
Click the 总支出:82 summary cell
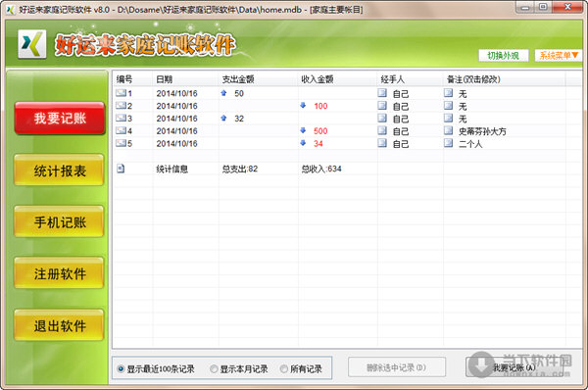pyautogui.click(x=240, y=169)
